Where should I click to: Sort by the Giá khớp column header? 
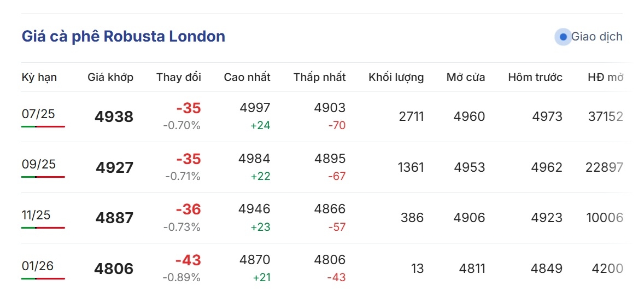coord(110,77)
